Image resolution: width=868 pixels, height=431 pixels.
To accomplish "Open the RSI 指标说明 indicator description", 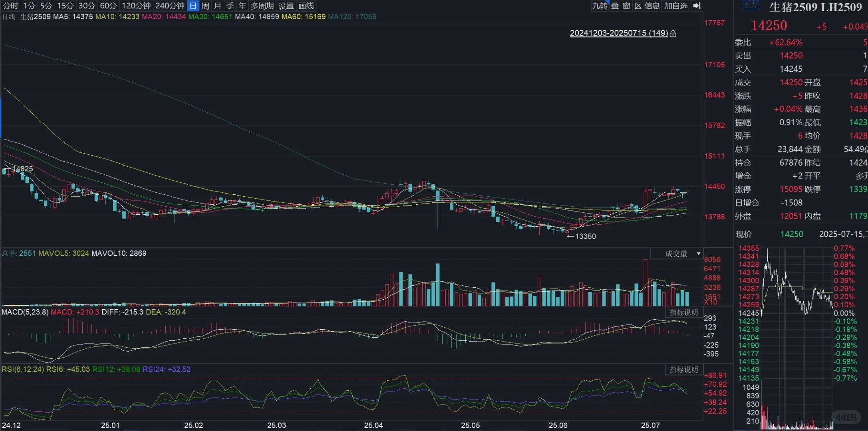I will pos(683,370).
